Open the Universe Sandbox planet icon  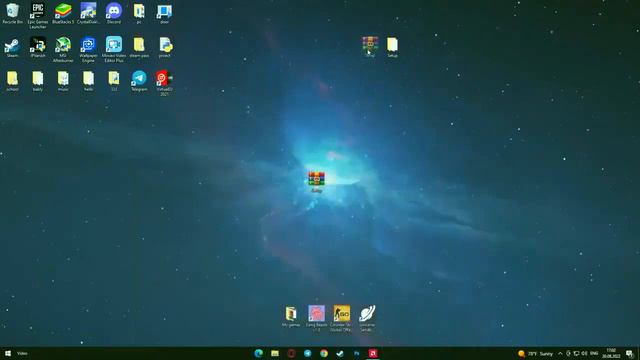click(367, 318)
